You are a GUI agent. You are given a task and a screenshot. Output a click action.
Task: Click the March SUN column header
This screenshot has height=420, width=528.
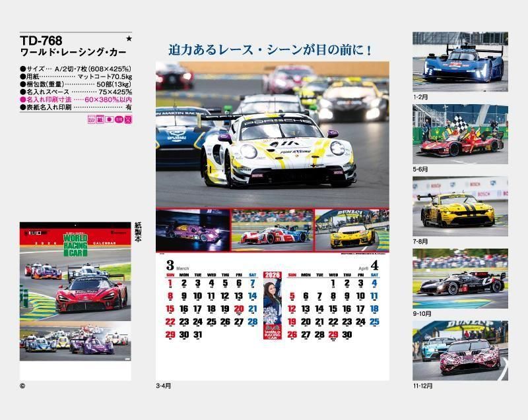170,275
